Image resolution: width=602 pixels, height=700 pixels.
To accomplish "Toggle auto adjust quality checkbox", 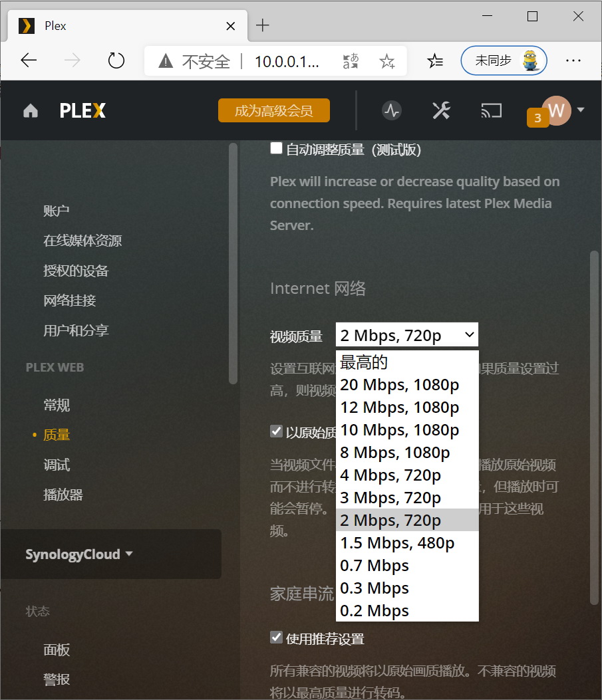I will [x=277, y=148].
